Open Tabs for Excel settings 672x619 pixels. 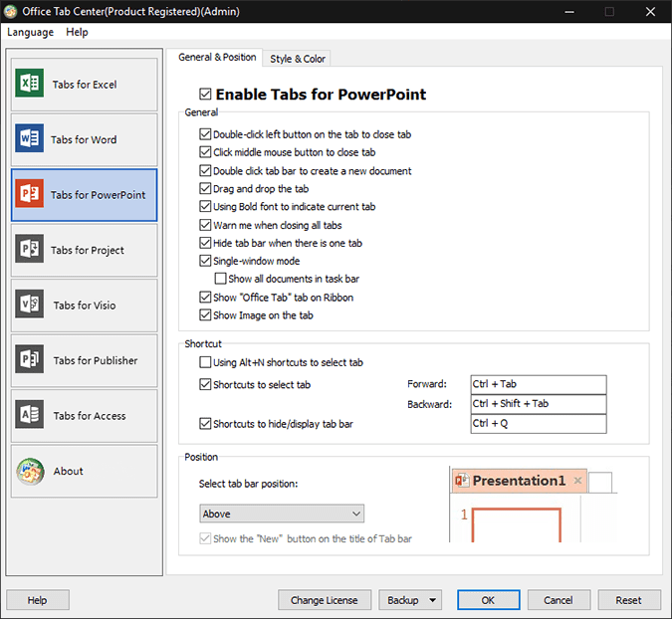85,85
